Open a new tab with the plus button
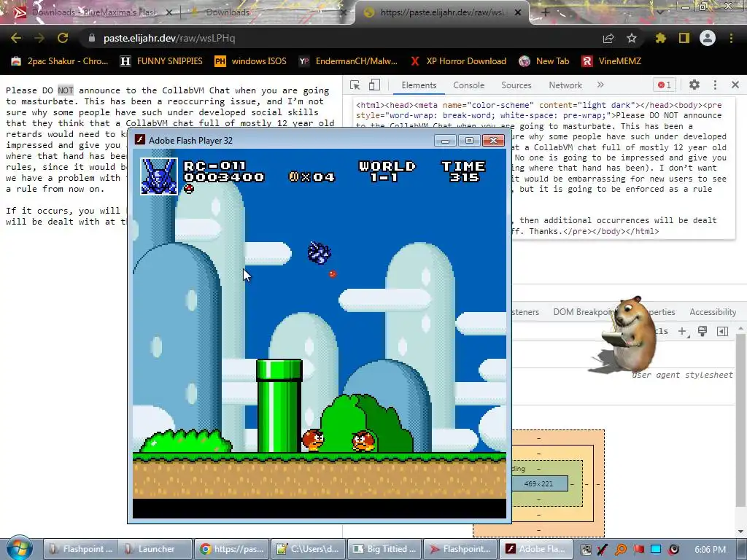Image resolution: width=747 pixels, height=560 pixels. [x=546, y=12]
